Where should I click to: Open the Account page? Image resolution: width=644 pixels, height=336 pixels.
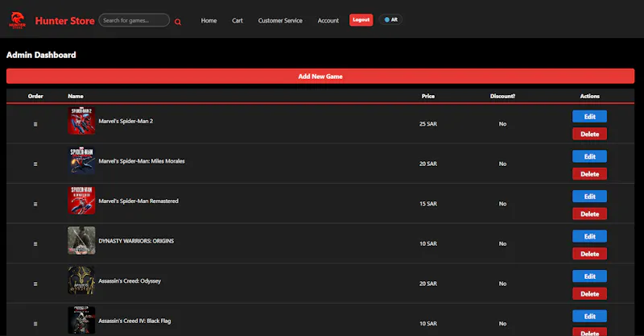click(x=328, y=21)
